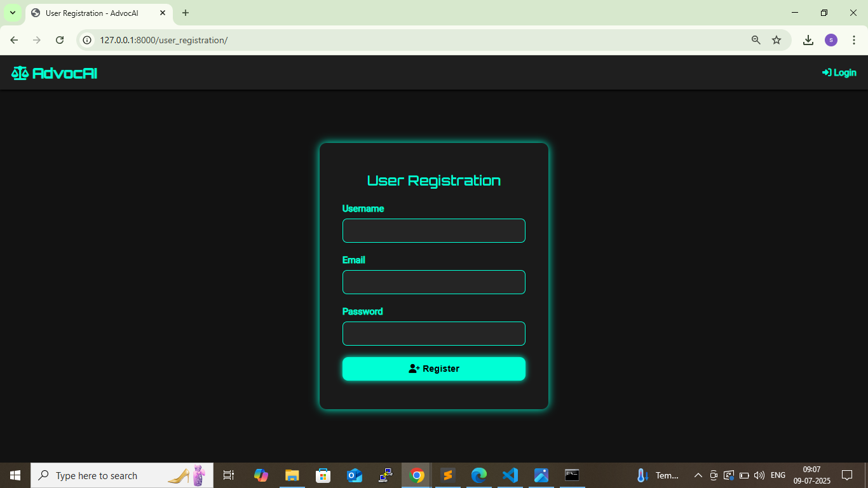Open Visual Studio Code from the taskbar
The height and width of the screenshot is (488, 868).
pos(510,475)
